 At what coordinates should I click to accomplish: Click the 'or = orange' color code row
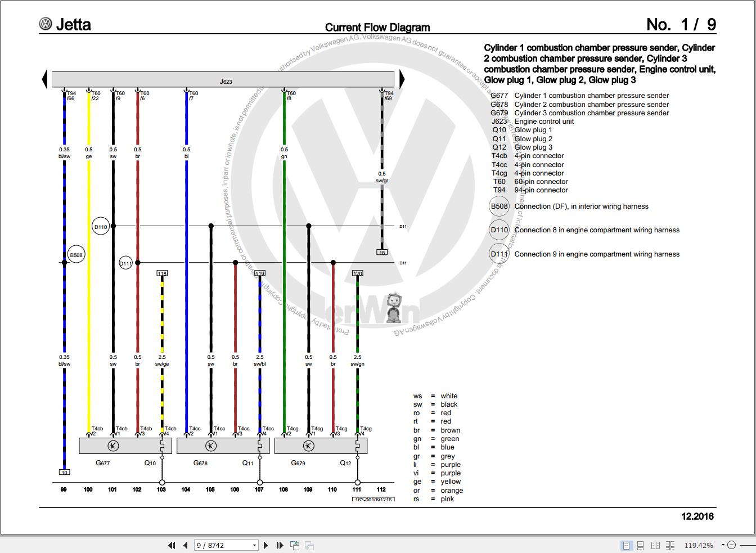[x=438, y=491]
